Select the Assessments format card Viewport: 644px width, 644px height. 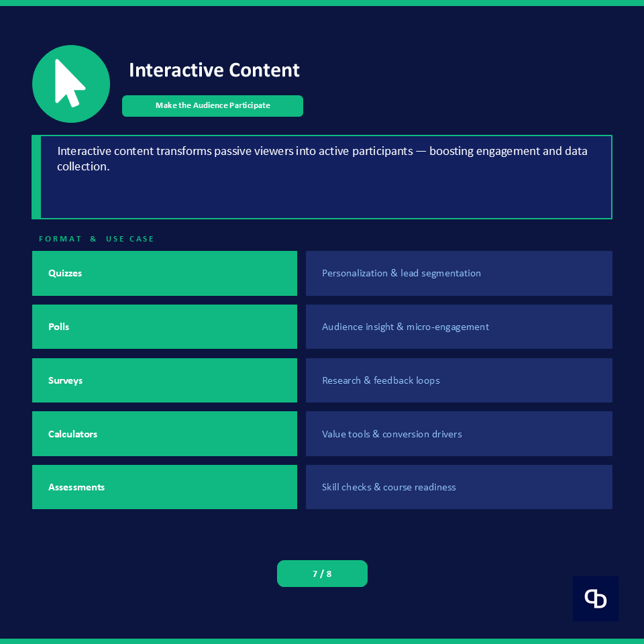coord(164,487)
